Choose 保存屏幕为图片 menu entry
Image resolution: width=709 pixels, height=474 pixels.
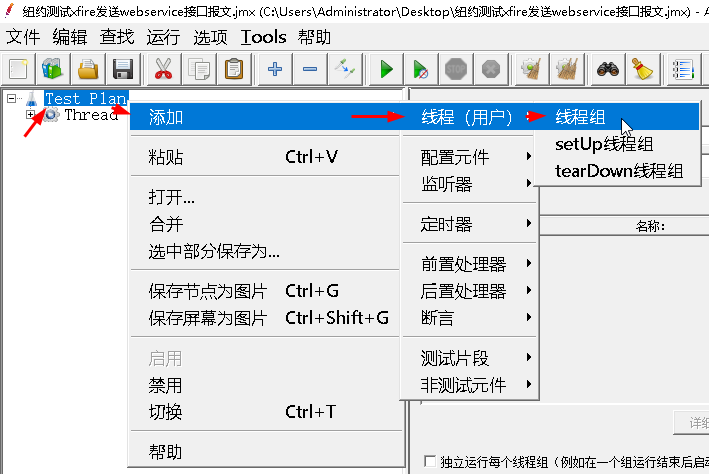[x=265, y=318]
